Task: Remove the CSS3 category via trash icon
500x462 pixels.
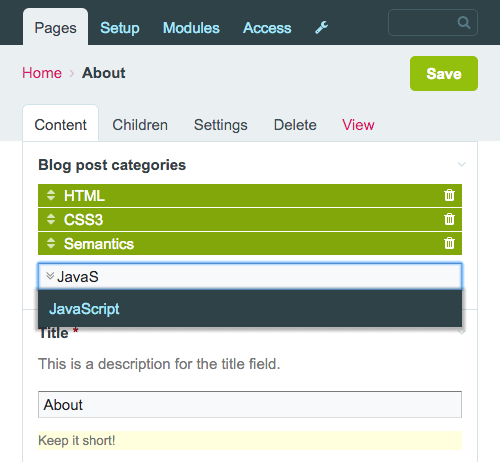Action: pyautogui.click(x=449, y=219)
